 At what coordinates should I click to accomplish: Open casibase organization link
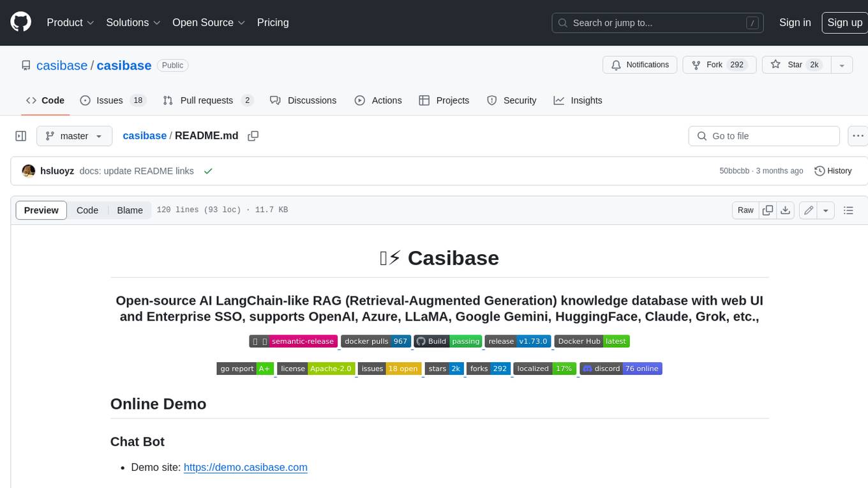click(62, 65)
